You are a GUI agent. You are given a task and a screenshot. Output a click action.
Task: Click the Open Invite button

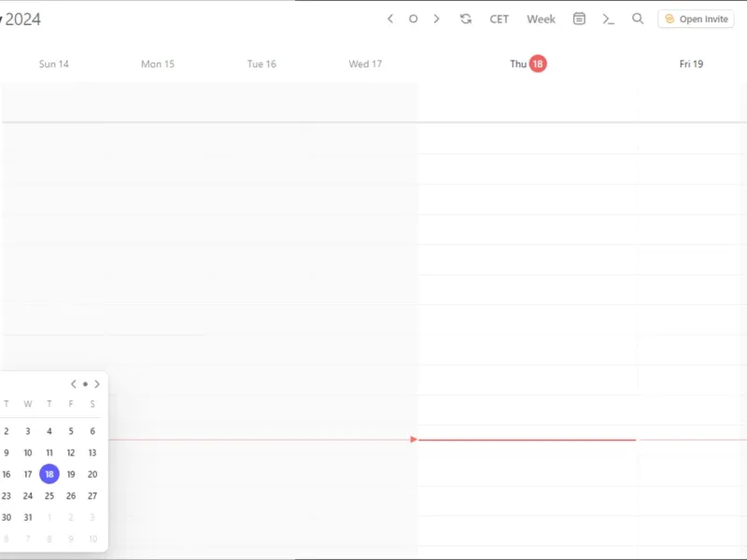[x=696, y=19]
